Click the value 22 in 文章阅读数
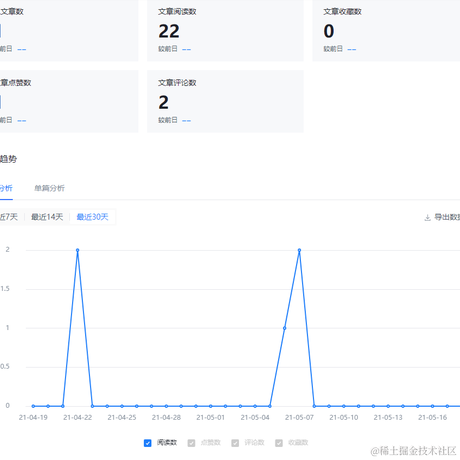The width and height of the screenshot is (460, 460). click(169, 31)
